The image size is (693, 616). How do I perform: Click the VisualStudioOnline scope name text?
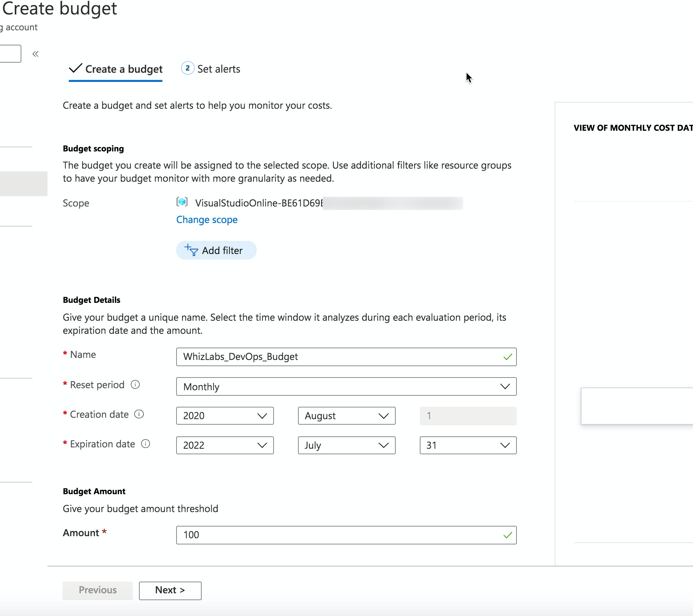[x=259, y=203]
